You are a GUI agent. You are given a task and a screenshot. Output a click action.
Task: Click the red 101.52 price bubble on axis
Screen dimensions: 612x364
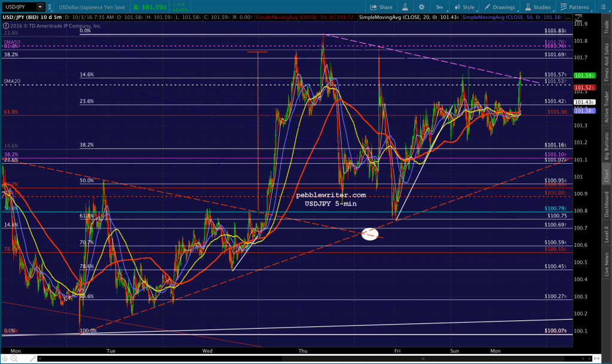[585, 87]
